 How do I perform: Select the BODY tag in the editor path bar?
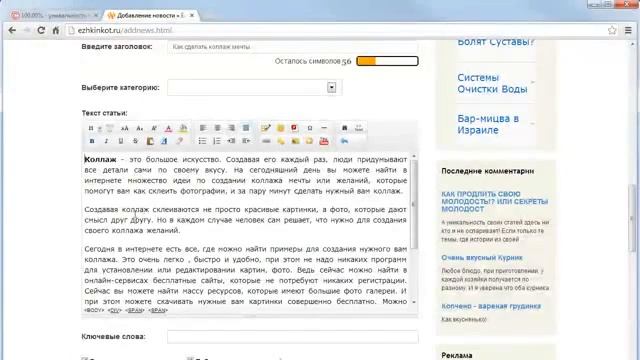pyautogui.click(x=94, y=310)
